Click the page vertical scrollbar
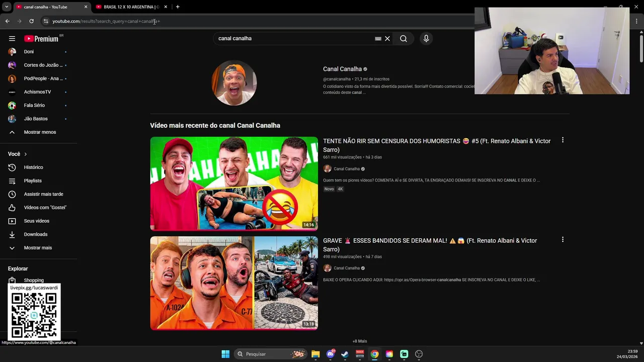644x362 pixels. [641, 49]
